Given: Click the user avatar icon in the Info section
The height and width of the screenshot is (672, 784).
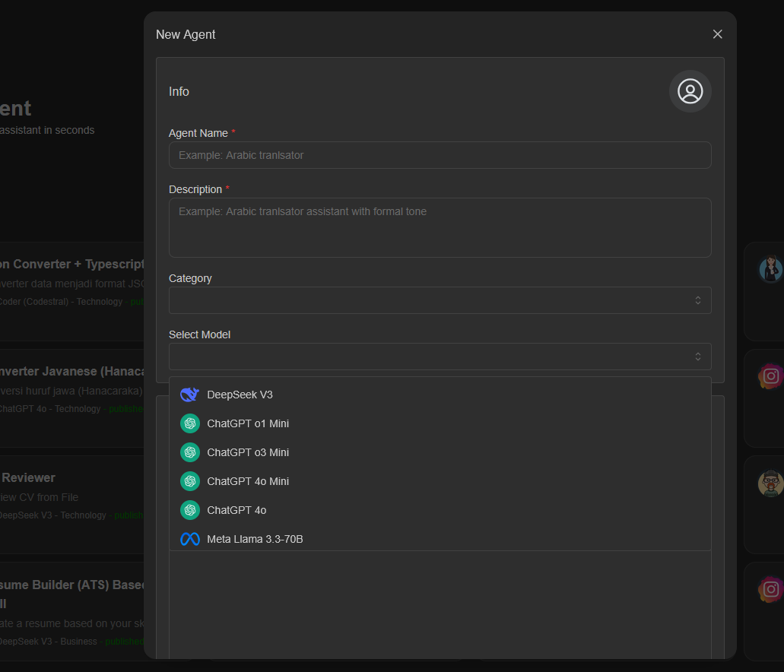Looking at the screenshot, I should pyautogui.click(x=690, y=91).
